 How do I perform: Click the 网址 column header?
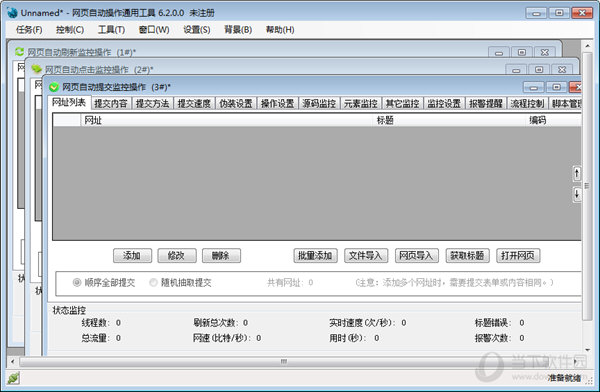pos(227,120)
